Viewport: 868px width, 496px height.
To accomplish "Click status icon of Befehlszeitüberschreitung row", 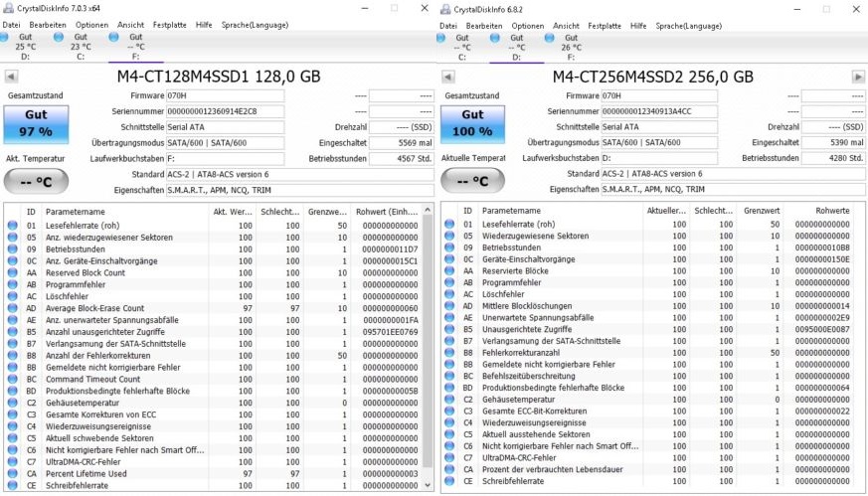I will (x=449, y=376).
